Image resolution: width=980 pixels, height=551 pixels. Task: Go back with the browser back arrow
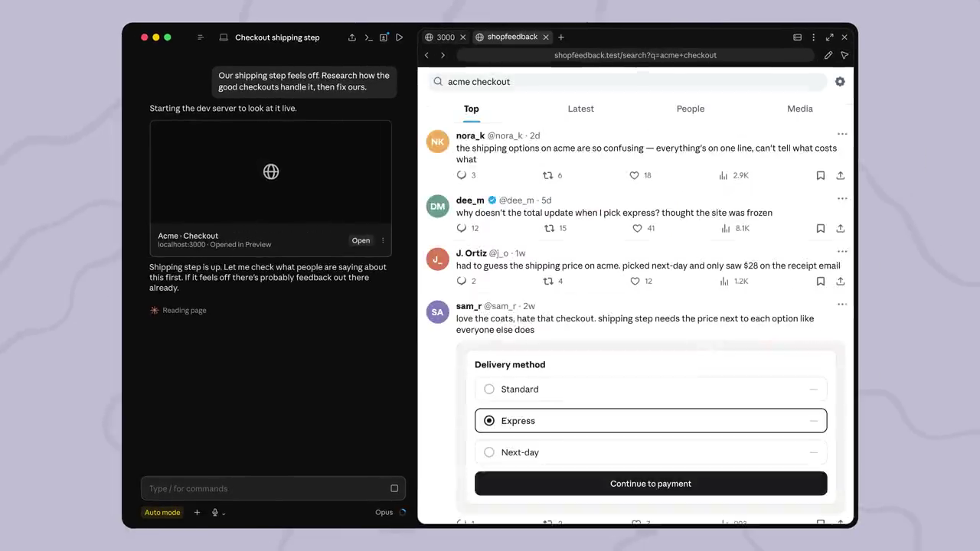[x=426, y=55]
